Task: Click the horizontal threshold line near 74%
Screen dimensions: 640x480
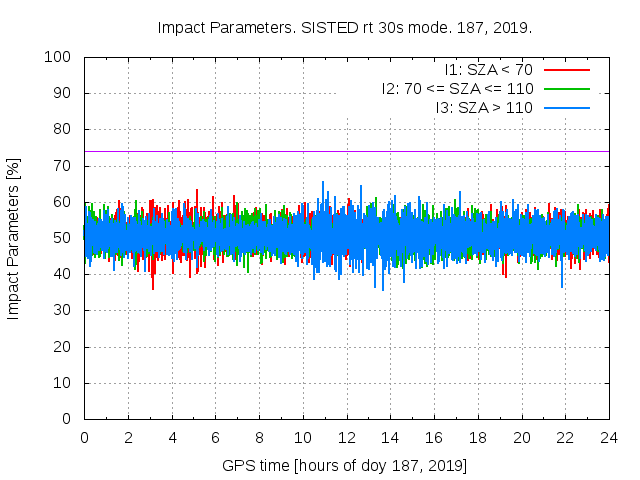Action: [x=300, y=151]
